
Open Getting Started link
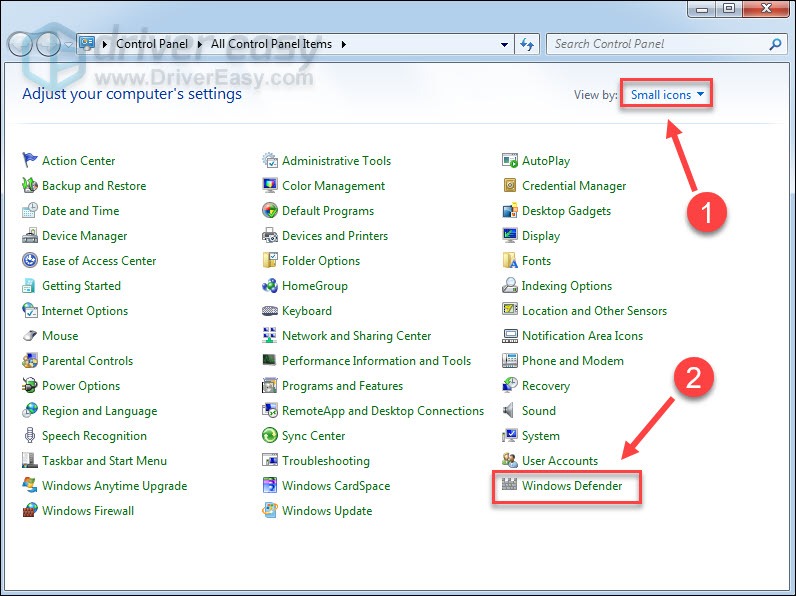(x=81, y=286)
